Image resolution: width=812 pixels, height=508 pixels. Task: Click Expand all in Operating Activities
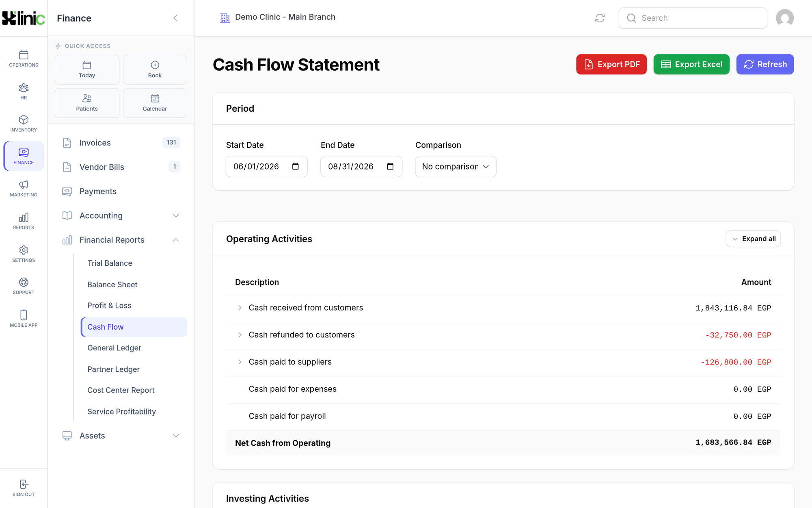tap(753, 239)
